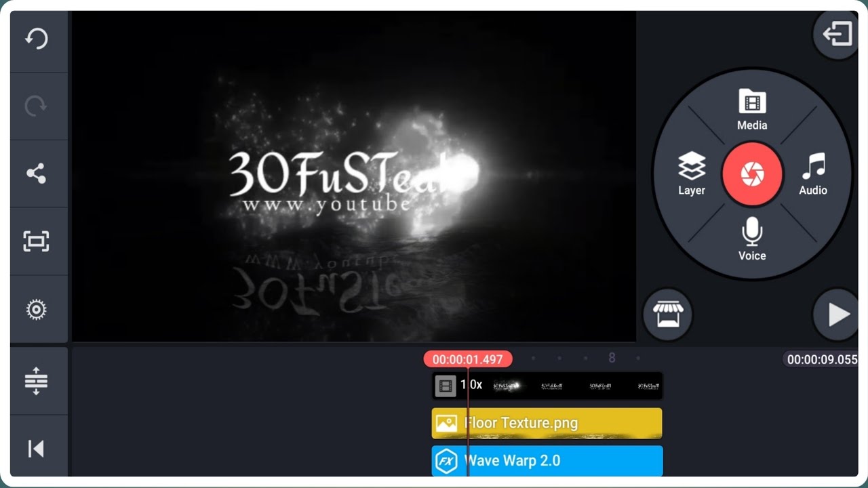868x488 pixels.
Task: Expand timeline tracks with vertical arrows icon
Action: point(36,381)
